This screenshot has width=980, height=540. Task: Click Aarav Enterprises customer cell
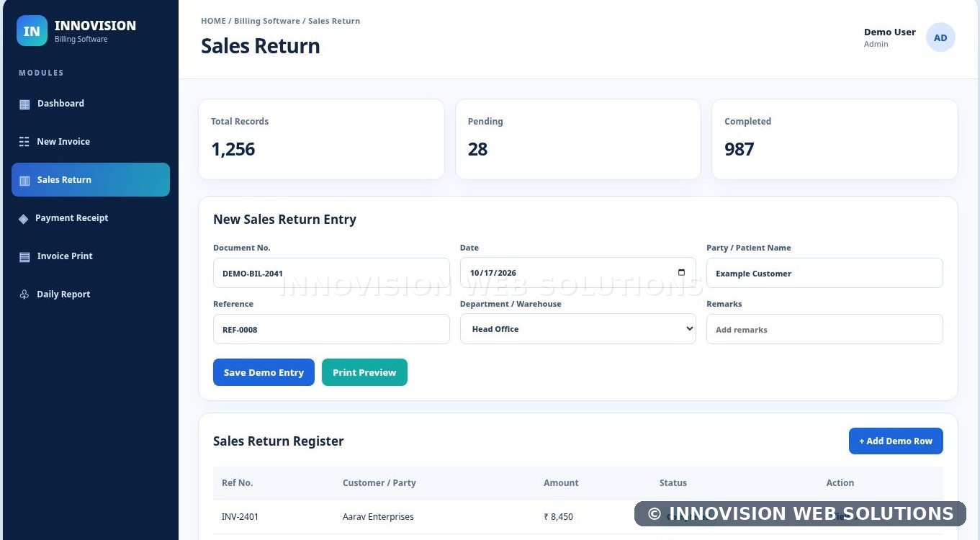pos(378,517)
